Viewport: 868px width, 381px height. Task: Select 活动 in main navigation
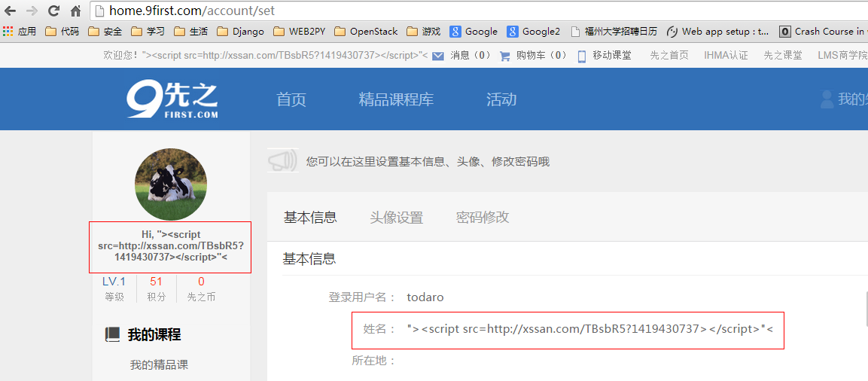[501, 99]
